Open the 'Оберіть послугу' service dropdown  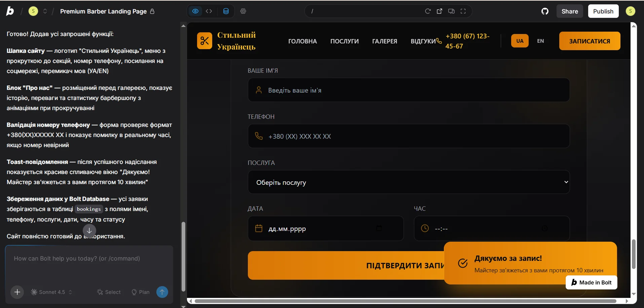(x=409, y=182)
